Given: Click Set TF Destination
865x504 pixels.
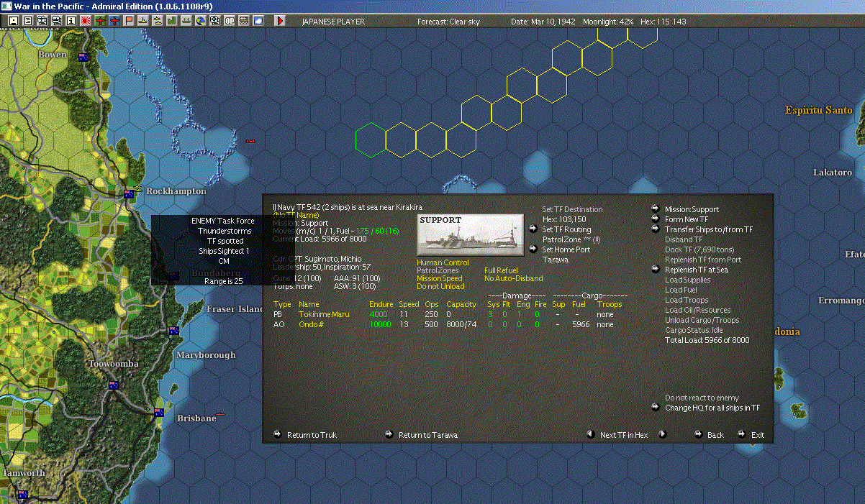Looking at the screenshot, I should click(x=572, y=209).
